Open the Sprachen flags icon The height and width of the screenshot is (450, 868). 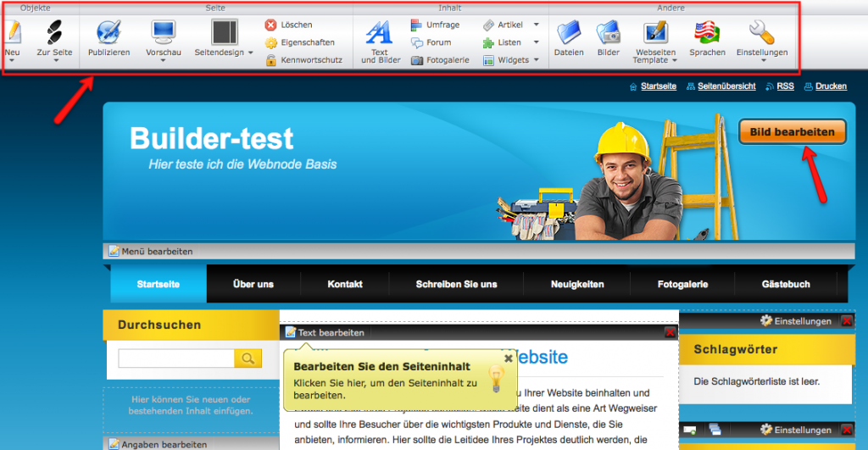pos(707,32)
